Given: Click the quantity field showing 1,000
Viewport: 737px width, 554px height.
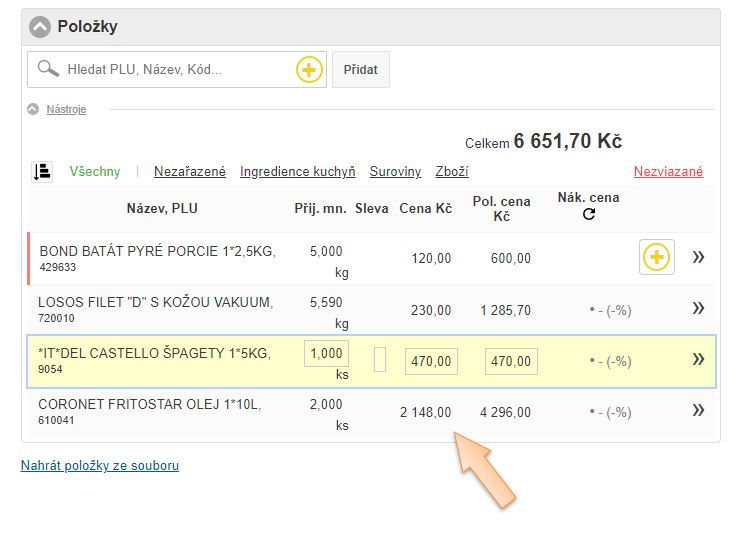Looking at the screenshot, I should 326,354.
